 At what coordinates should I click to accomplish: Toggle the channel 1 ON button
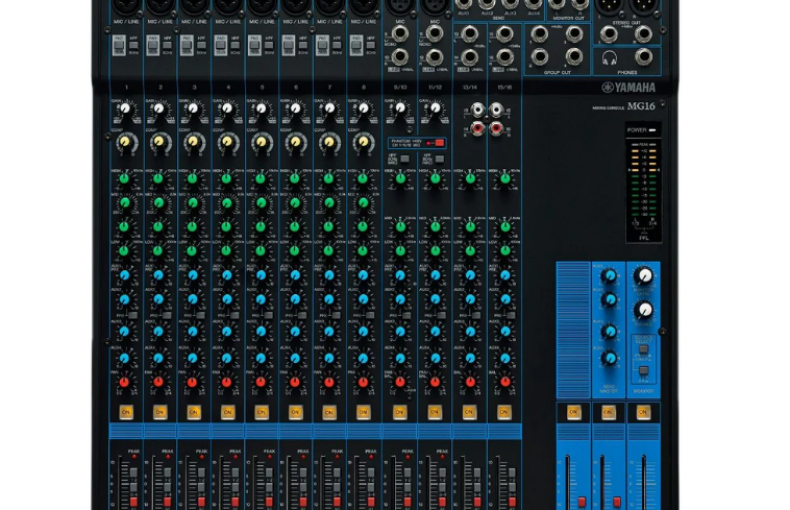[x=126, y=412]
